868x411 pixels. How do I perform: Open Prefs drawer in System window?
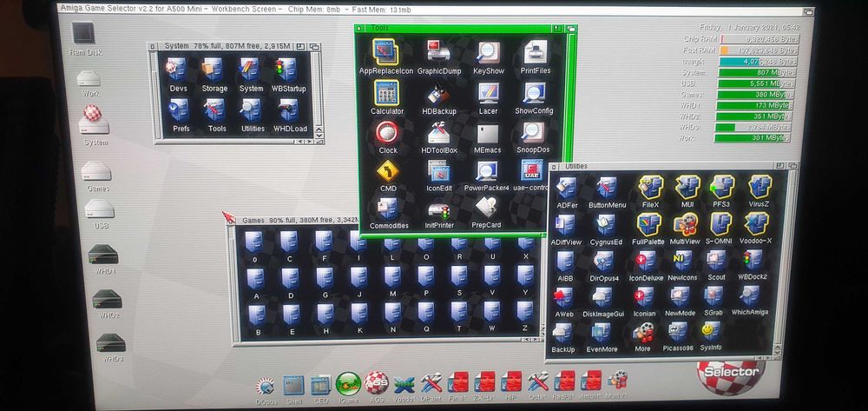pos(181,110)
